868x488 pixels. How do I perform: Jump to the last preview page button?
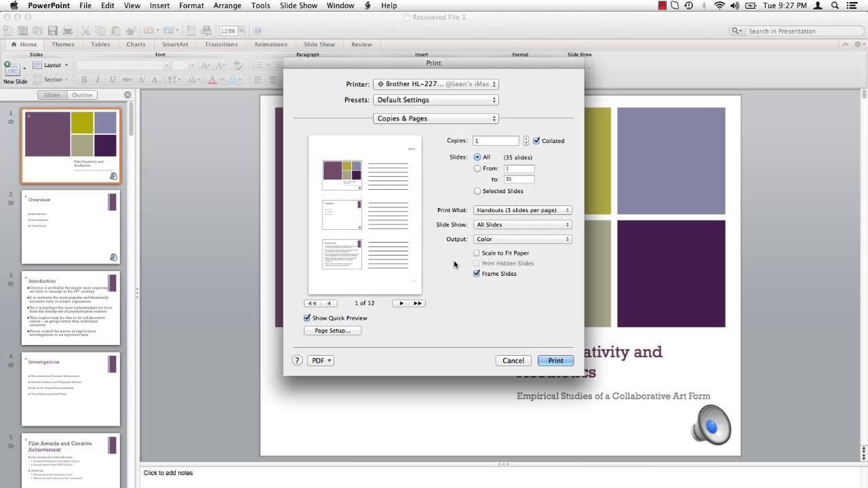418,304
